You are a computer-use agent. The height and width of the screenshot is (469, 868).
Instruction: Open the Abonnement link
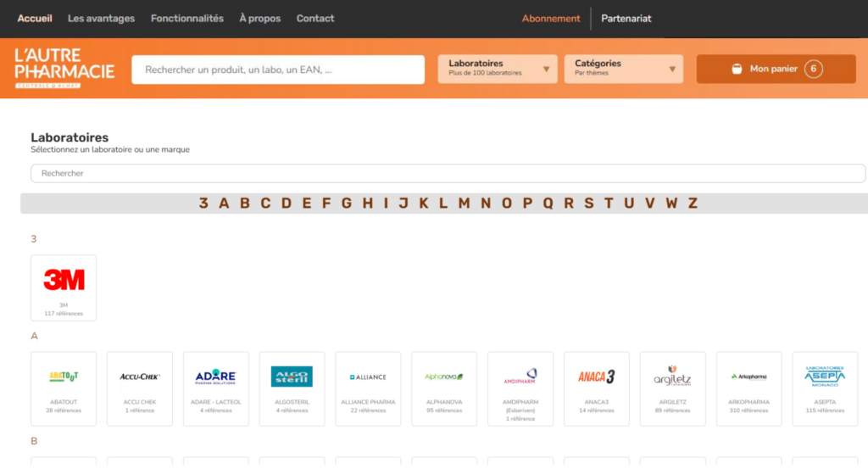click(551, 19)
